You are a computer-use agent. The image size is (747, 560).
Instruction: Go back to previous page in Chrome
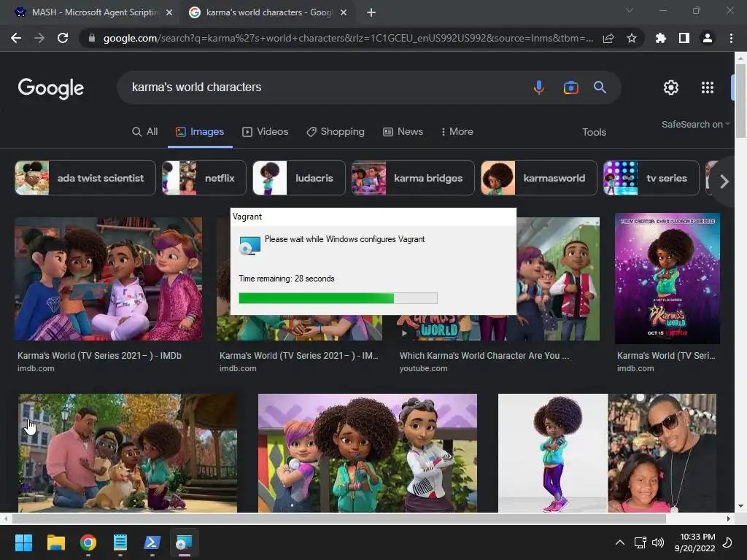pos(16,38)
